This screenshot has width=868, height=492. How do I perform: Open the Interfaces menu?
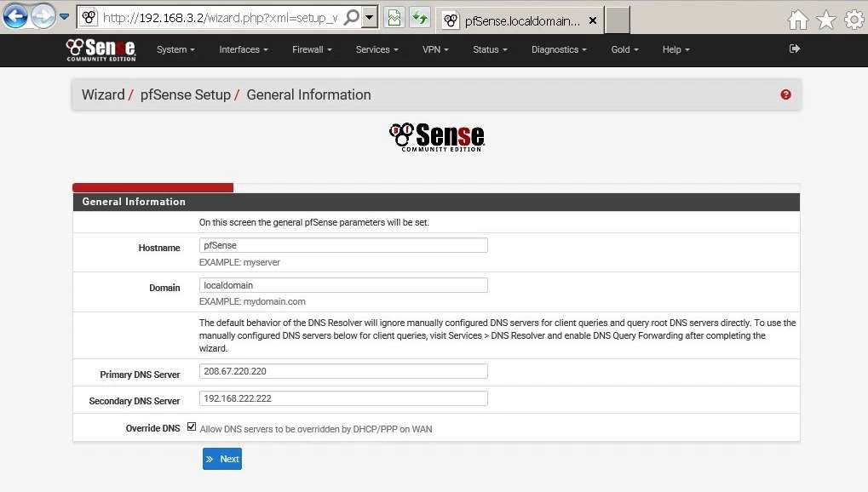coord(244,50)
